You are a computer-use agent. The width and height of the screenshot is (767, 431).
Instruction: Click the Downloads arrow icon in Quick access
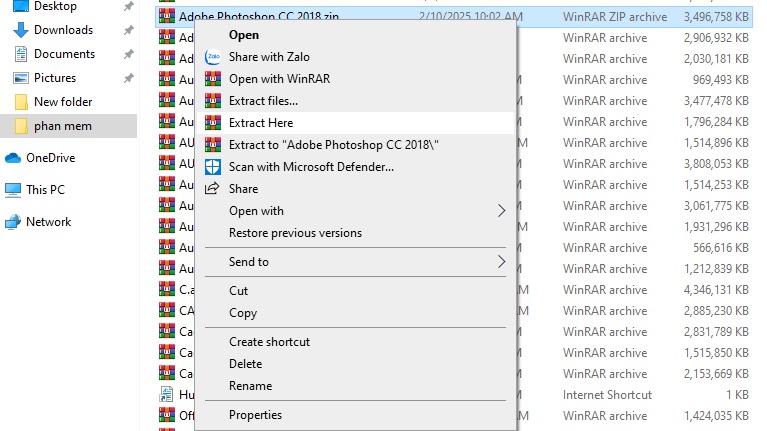pos(21,30)
